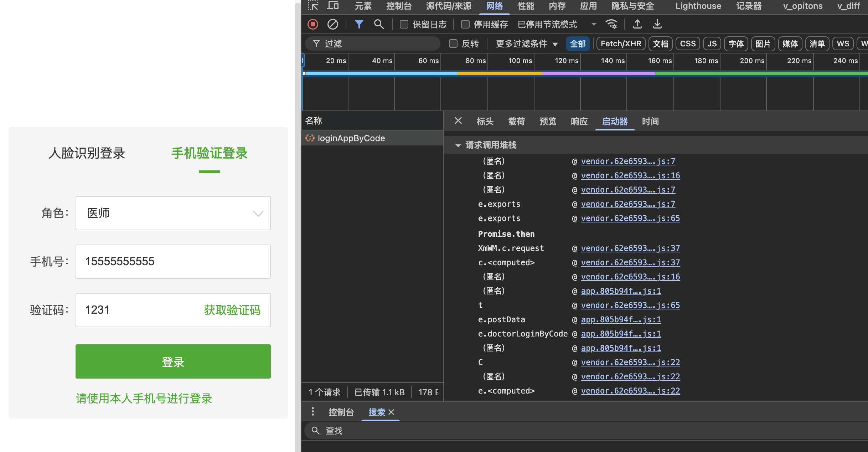Collapse 请求调用堆栈 section
The width and height of the screenshot is (868, 452).
(458, 145)
